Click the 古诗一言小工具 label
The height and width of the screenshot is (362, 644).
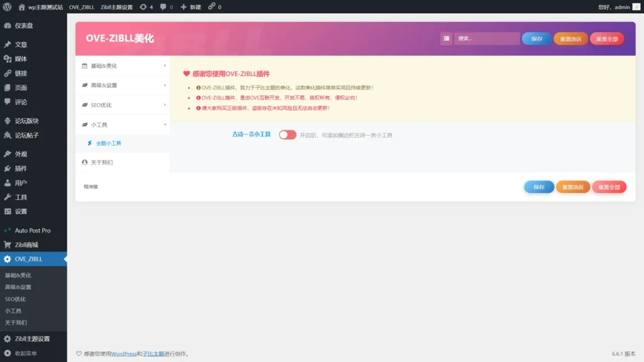pos(252,134)
